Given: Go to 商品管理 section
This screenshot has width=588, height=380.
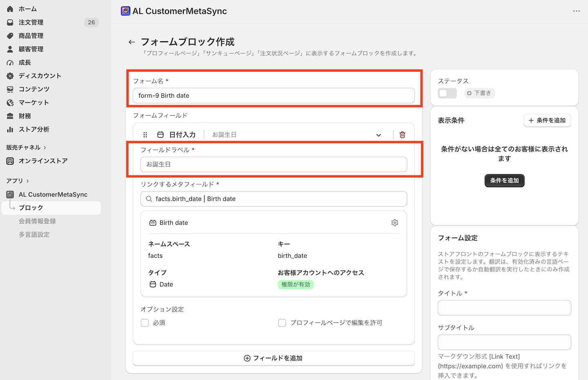Looking at the screenshot, I should click(x=31, y=36).
